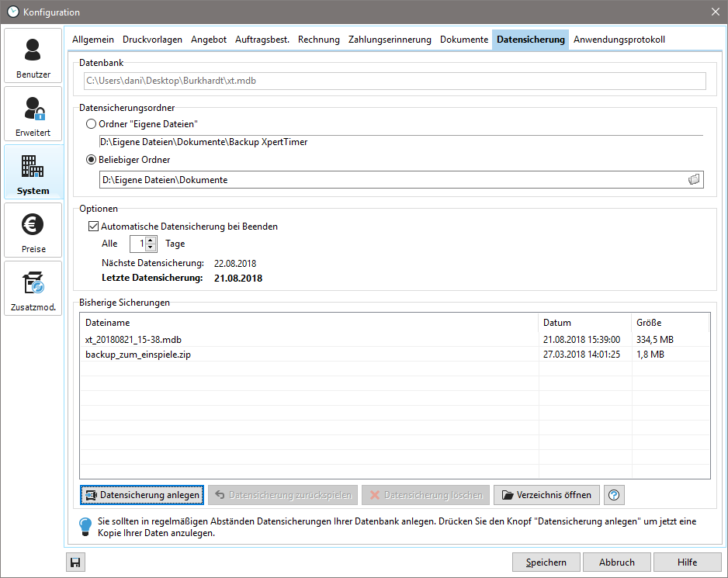Open the Zusatzmod. sidebar section
This screenshot has height=578, width=728.
(33, 288)
